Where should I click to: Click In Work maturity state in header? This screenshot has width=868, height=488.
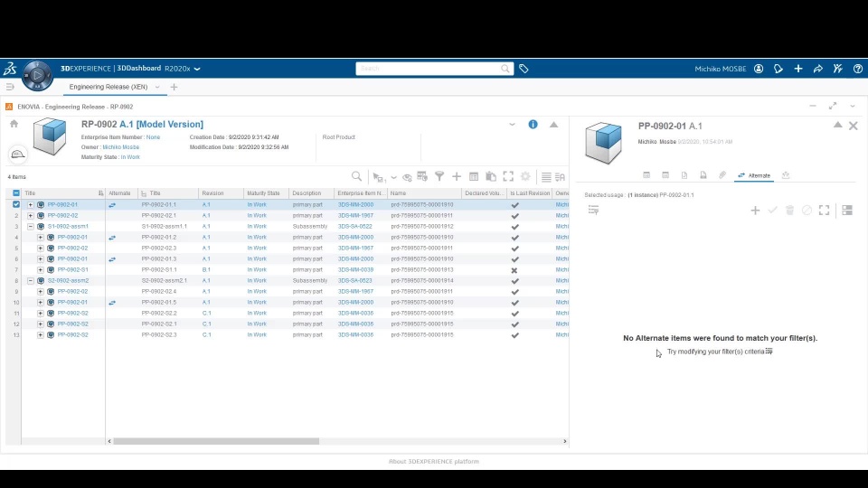point(130,157)
